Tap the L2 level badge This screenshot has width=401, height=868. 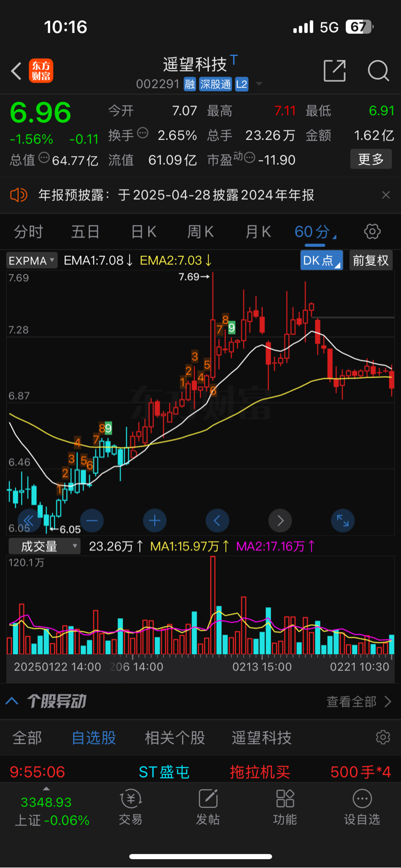coord(242,84)
